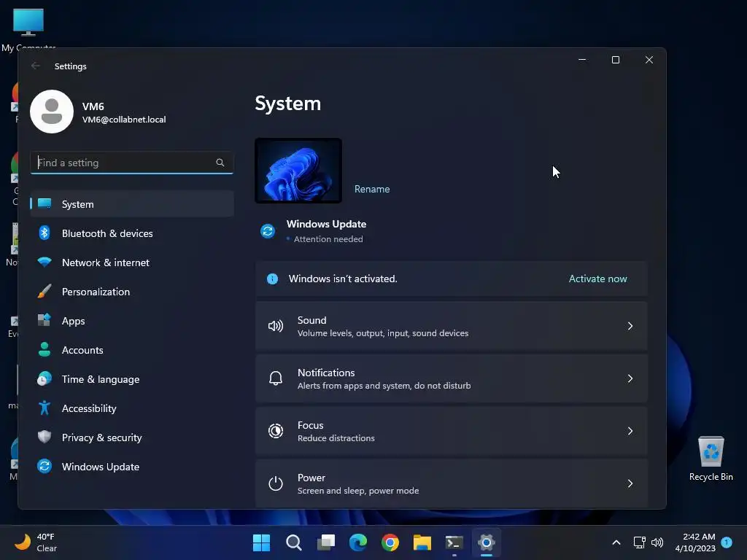
Task: Click the volume icon in system tray
Action: pos(657,542)
